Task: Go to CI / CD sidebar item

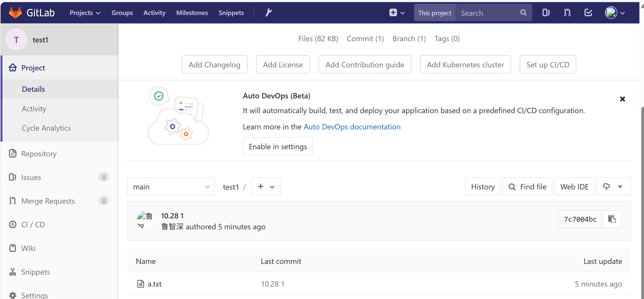Action: coord(33,225)
